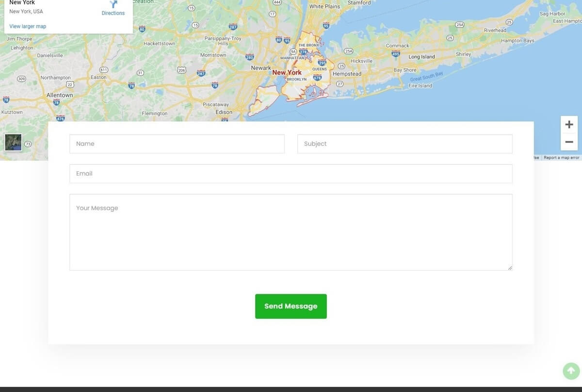The image size is (582, 392).
Task: Click into the Email field
Action: click(291, 174)
